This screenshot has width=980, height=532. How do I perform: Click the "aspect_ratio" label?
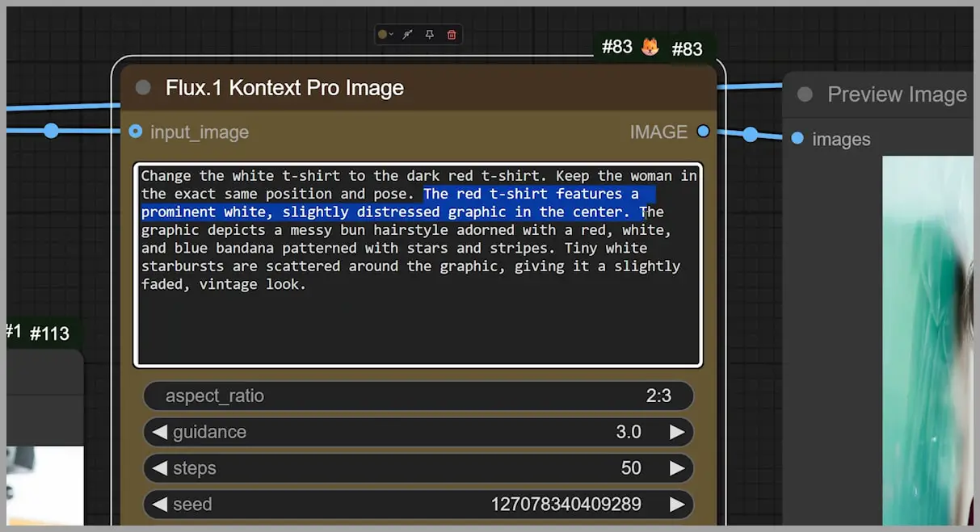click(214, 396)
